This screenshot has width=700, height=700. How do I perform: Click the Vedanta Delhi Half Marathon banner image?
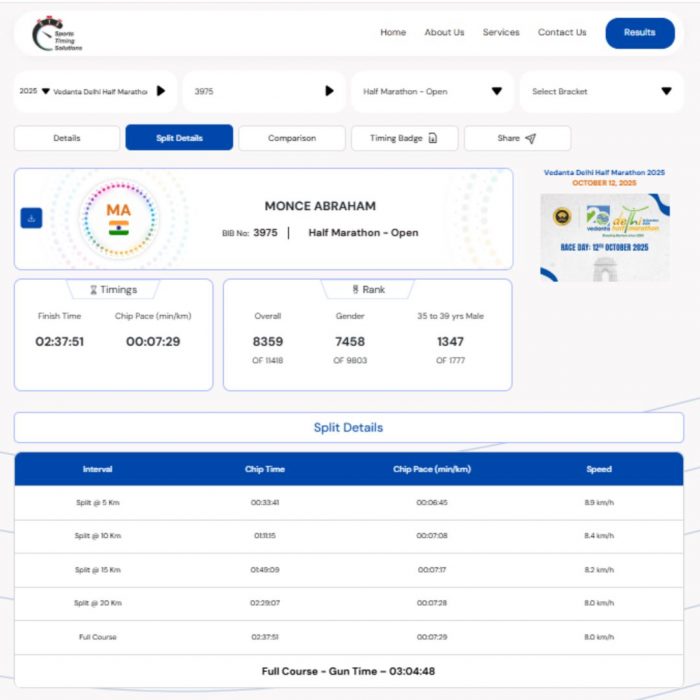(604, 236)
